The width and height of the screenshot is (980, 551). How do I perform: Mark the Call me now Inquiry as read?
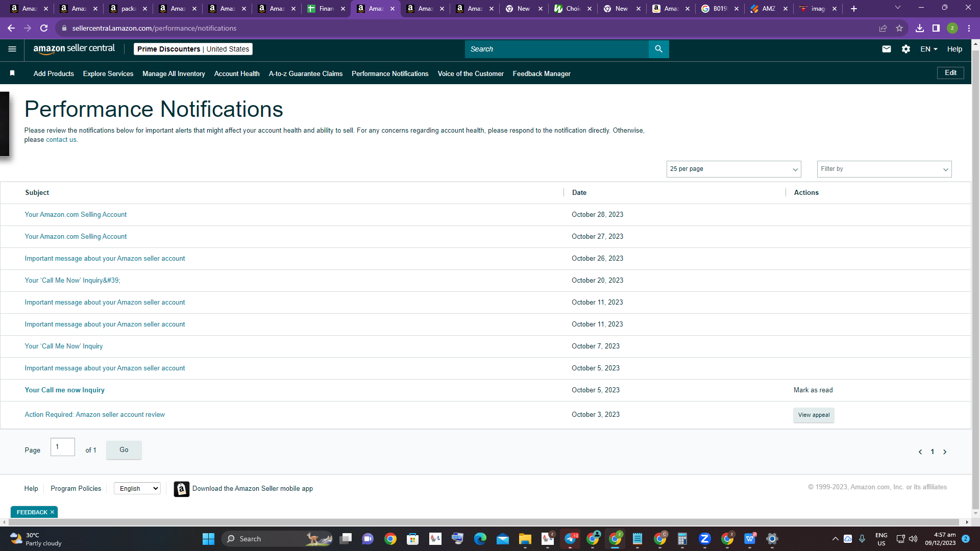pyautogui.click(x=813, y=390)
